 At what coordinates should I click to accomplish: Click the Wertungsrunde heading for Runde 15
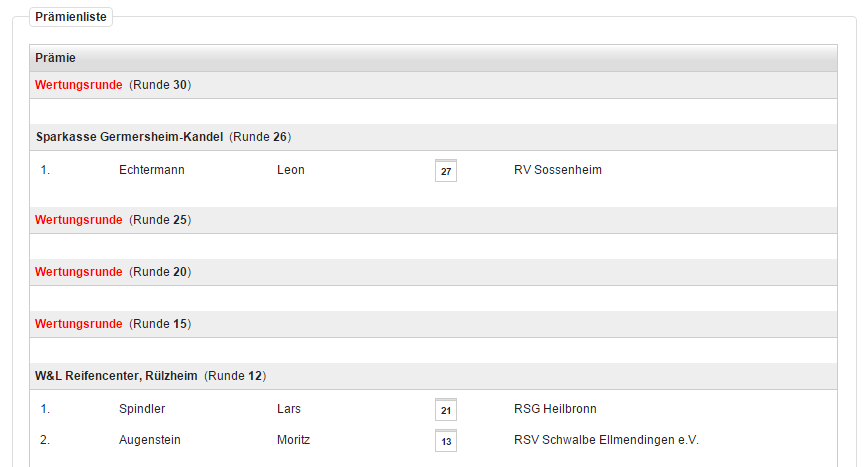79,324
